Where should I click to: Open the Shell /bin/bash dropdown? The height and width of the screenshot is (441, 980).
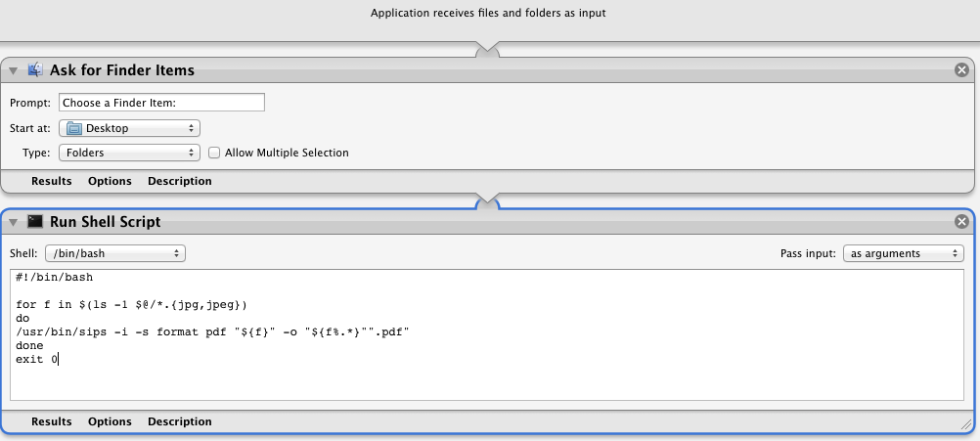[114, 253]
